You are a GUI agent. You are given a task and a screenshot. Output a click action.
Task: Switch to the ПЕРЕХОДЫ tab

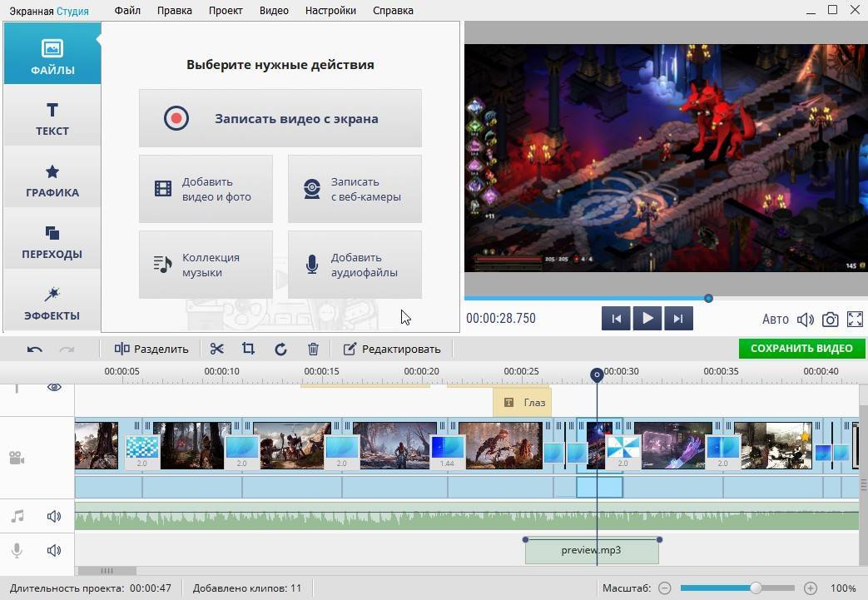(52, 242)
